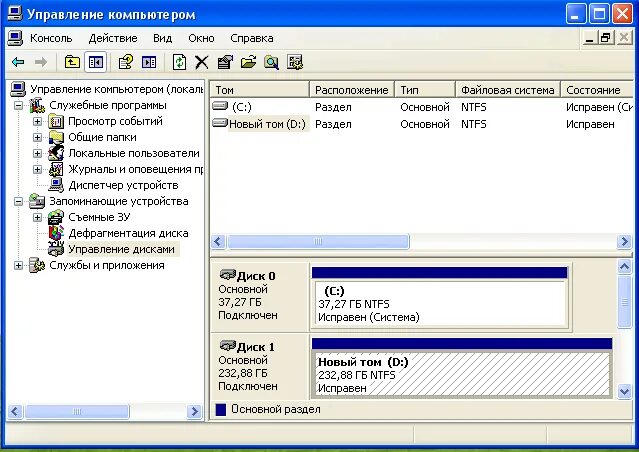
Task: Toggle the show/hide console tree icon
Action: 96,62
